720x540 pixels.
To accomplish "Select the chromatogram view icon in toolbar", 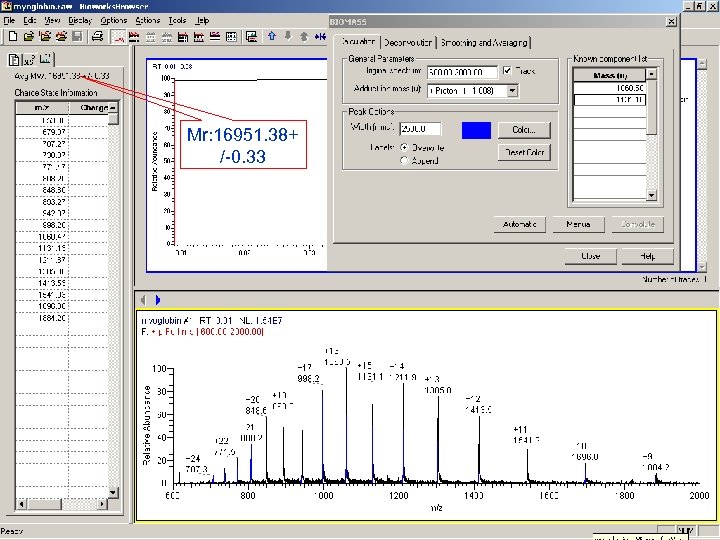I will (119, 37).
